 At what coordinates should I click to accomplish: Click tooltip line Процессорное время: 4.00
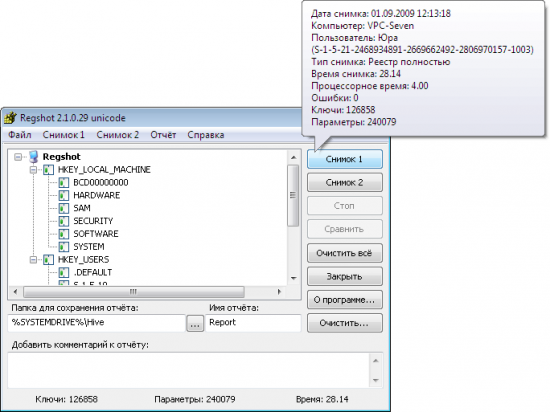[x=370, y=86]
